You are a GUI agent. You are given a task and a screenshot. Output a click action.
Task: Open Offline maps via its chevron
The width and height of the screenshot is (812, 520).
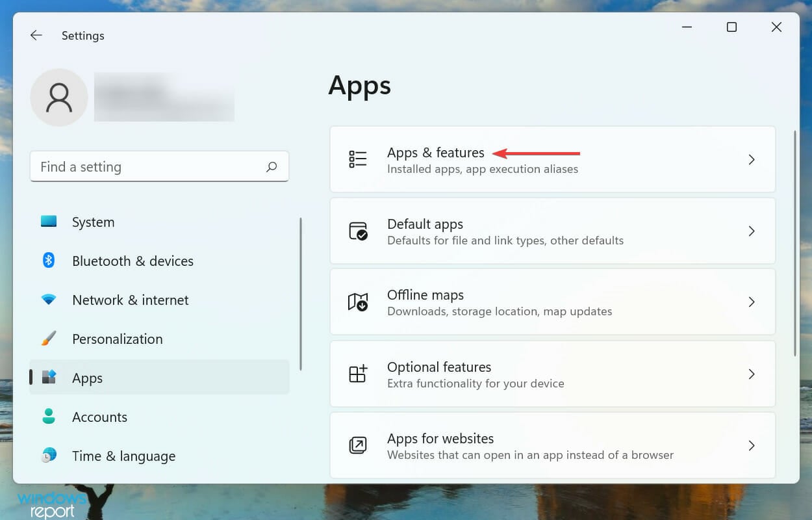(x=752, y=302)
